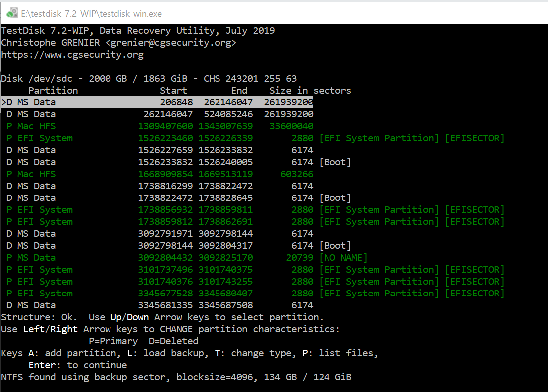Click [EFISECTOR] label on row 1526223460
This screenshot has height=392, width=548.
[x=475, y=138]
